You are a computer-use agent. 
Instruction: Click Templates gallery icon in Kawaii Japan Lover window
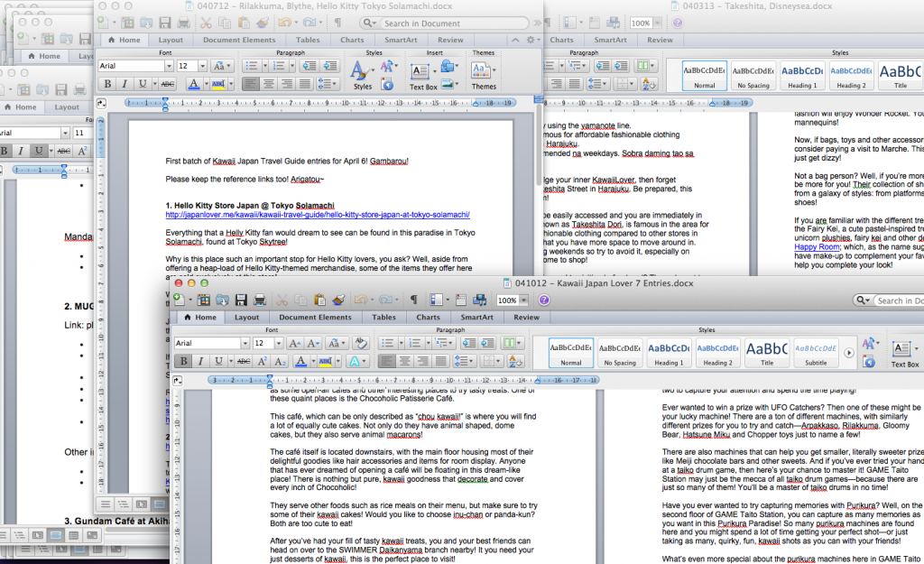(x=203, y=300)
